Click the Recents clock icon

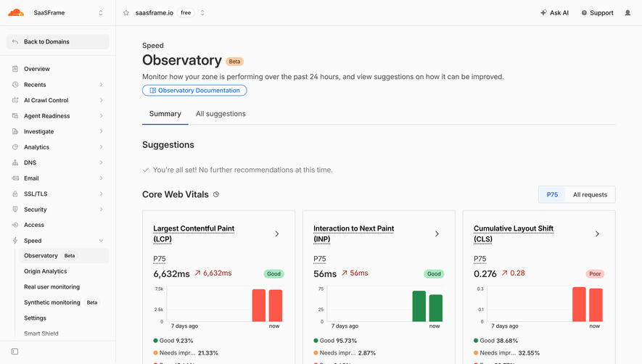[15, 84]
